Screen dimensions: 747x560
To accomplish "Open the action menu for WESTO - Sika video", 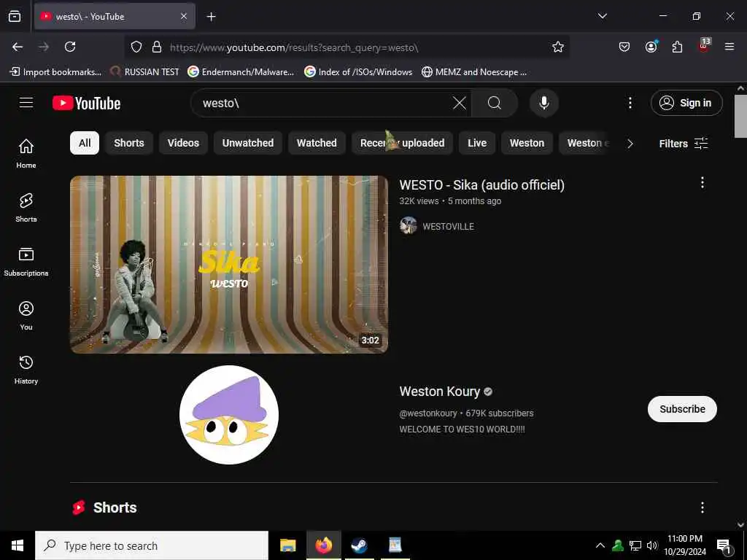I will click(703, 182).
